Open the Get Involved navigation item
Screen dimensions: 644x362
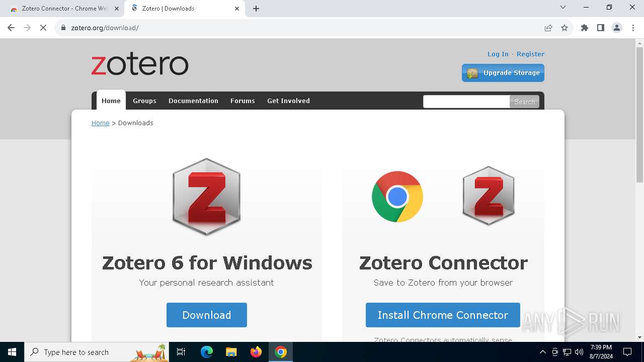(288, 101)
